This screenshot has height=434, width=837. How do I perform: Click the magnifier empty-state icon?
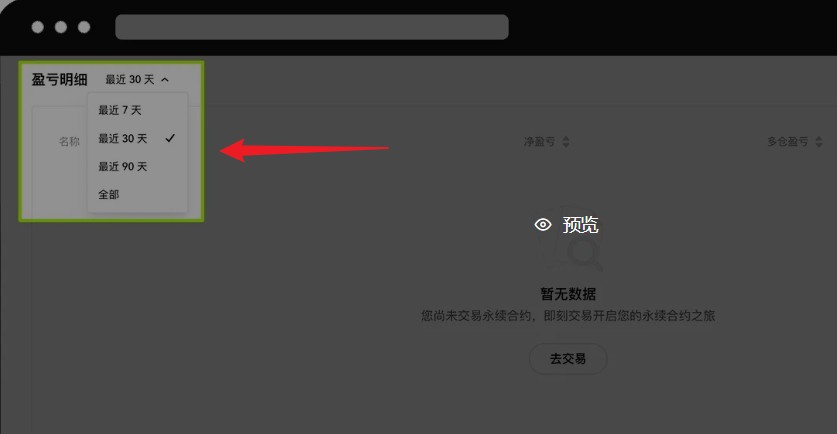pos(581,254)
